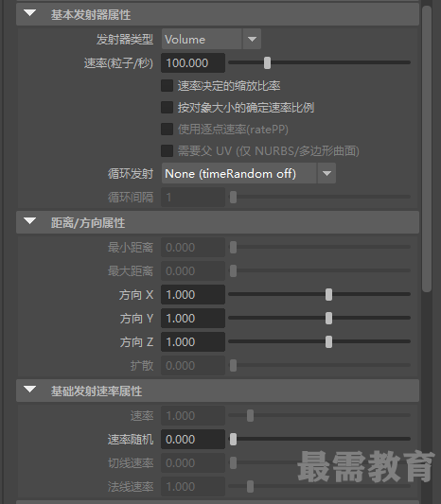Click the 发射器类型 label
The width and height of the screenshot is (441, 504).
coord(125,39)
